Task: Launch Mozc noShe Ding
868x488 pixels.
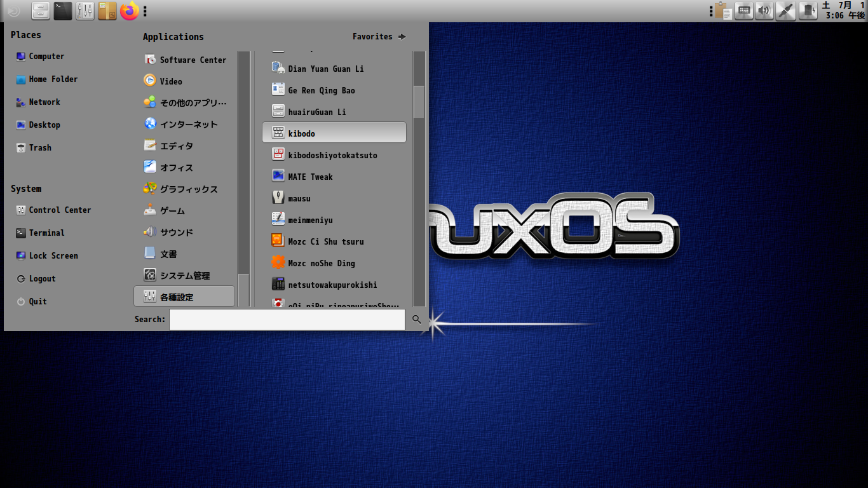Action: coord(334,263)
